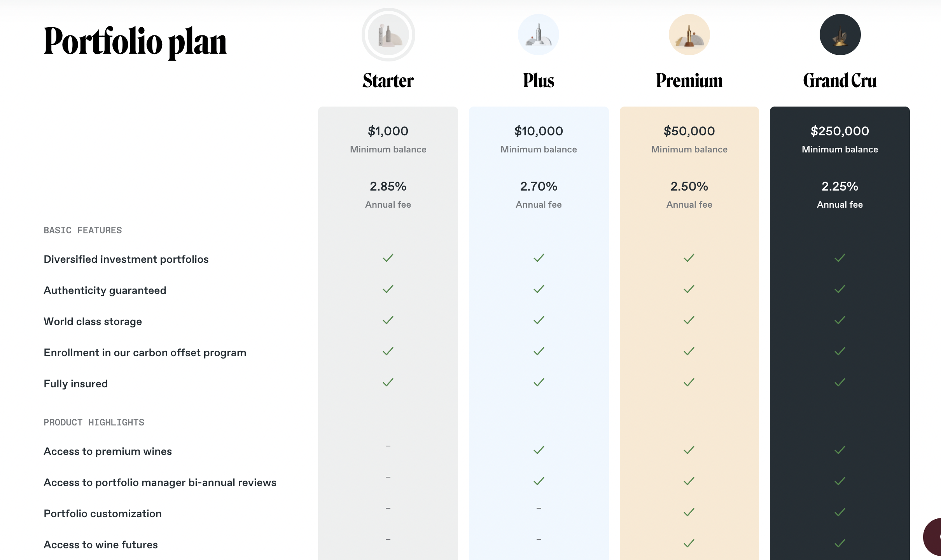Screen dimensions: 941x560
Task: Click the $250,000 minimum balance figure
Action: point(840,131)
